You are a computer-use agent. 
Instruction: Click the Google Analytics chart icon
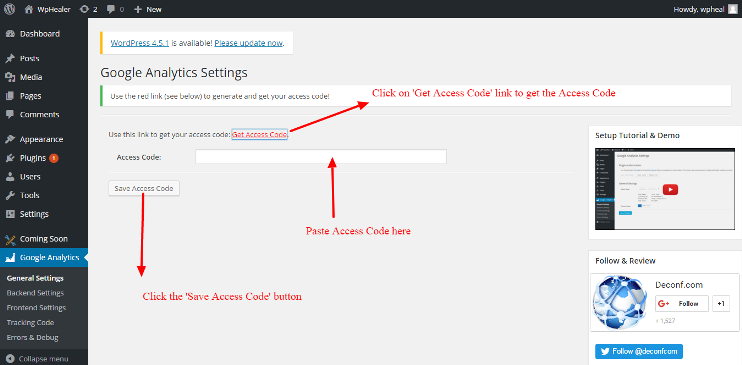pyautogui.click(x=10, y=258)
